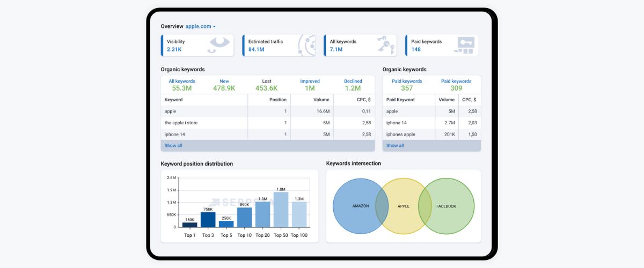
Task: Click the Top 3 bar in distribution chart
Action: coord(208,219)
